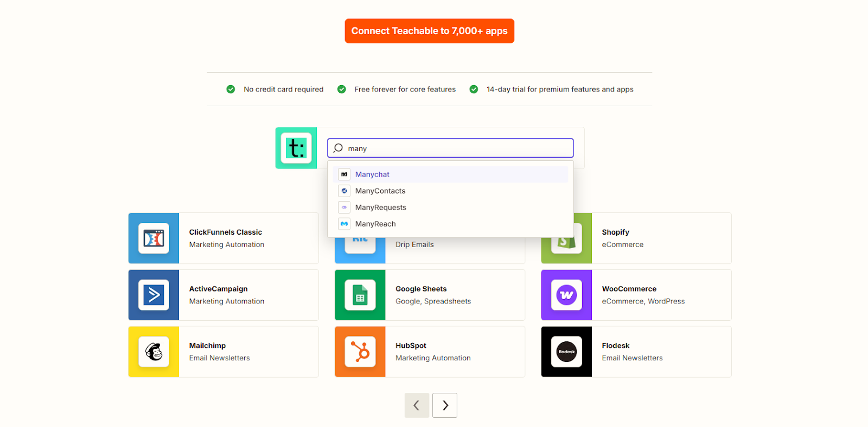Click the Google Sheets app icon
The image size is (868, 427).
360,295
